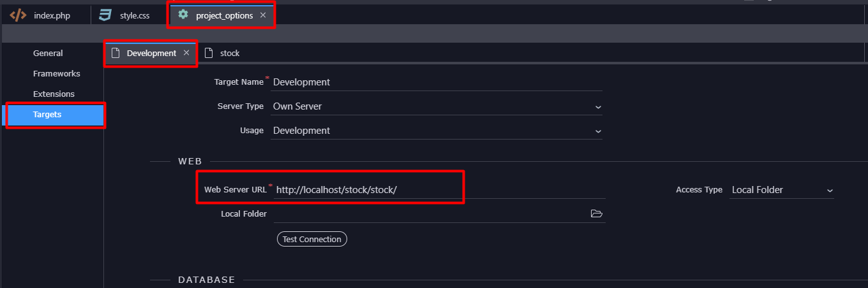Click the Test Connection button
The height and width of the screenshot is (288, 868).
pyautogui.click(x=312, y=240)
